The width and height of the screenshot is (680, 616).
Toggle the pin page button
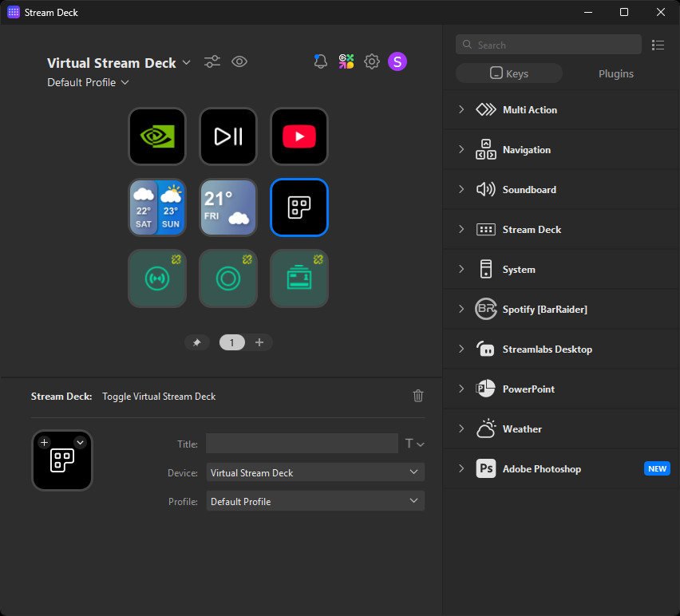click(x=197, y=342)
